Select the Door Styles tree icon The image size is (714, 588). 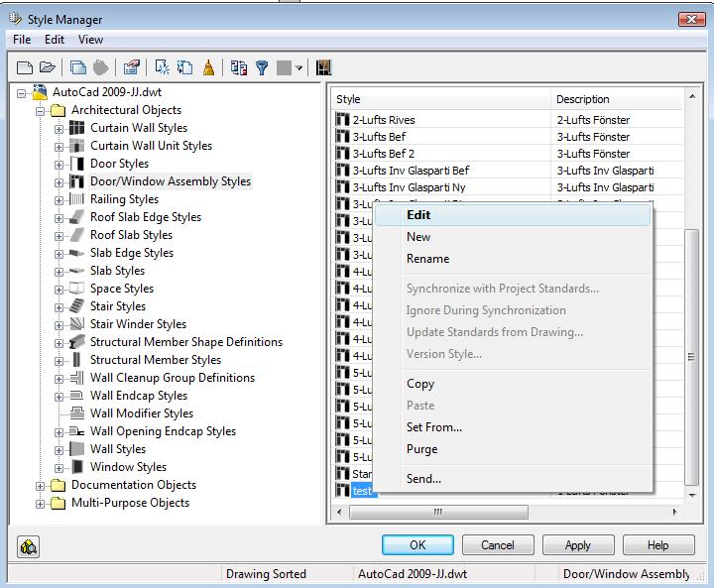tap(76, 164)
